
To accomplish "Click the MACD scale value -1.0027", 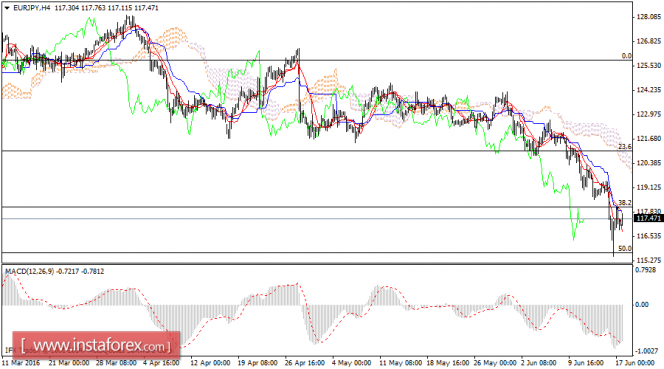I will point(647,351).
